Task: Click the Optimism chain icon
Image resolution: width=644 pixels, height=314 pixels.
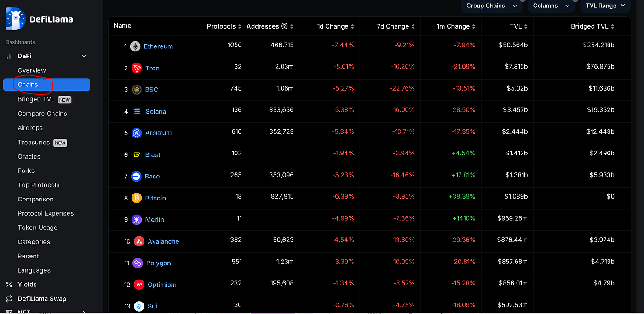Action: tap(139, 285)
